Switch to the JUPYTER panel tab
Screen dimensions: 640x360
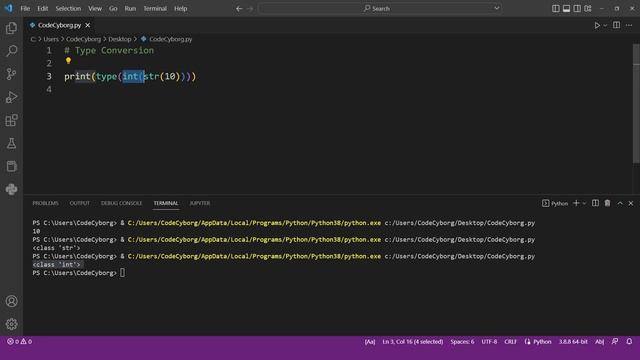[200, 203]
